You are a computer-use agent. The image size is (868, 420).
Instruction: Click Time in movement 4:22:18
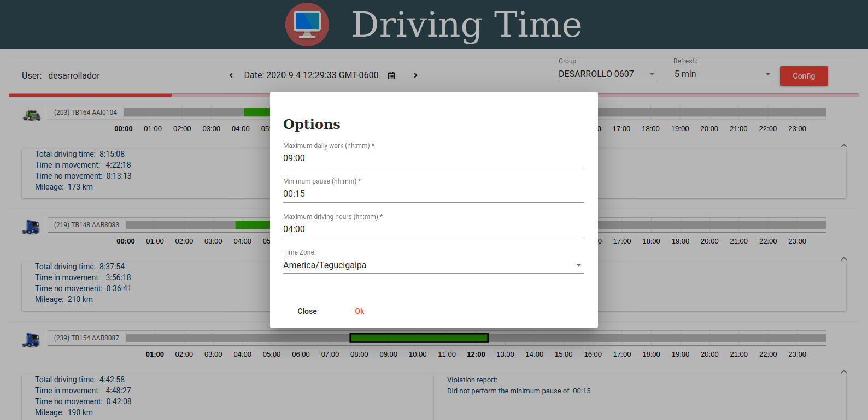pos(83,165)
